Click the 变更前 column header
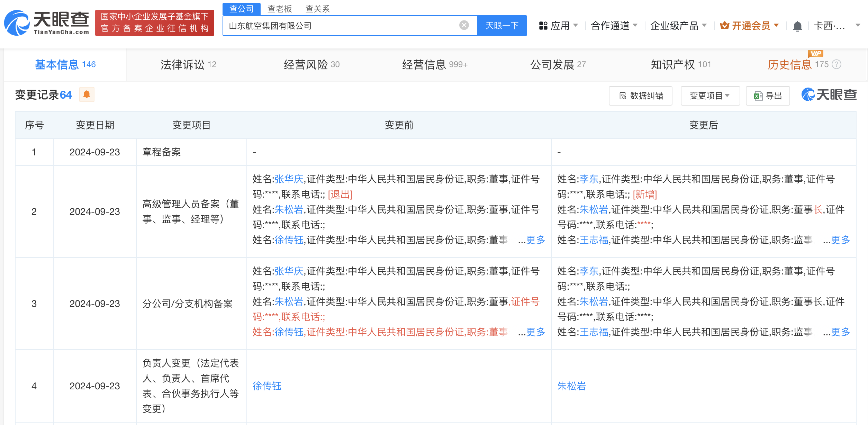 (x=399, y=125)
